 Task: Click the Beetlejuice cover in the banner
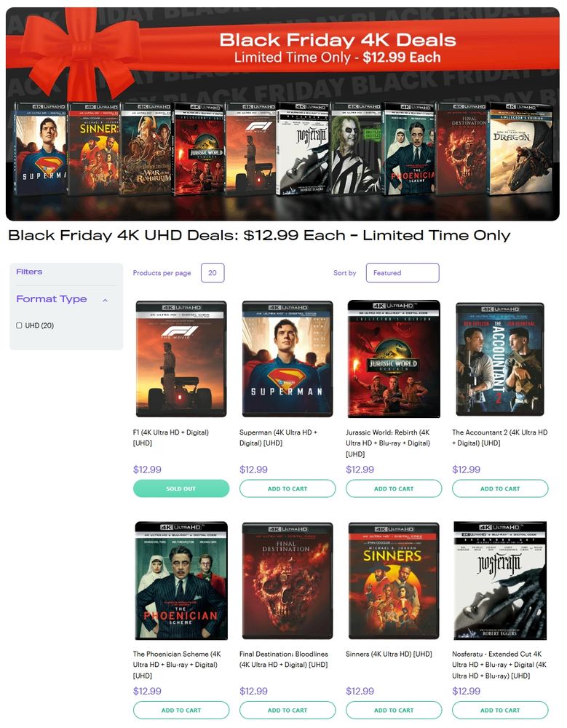355,149
